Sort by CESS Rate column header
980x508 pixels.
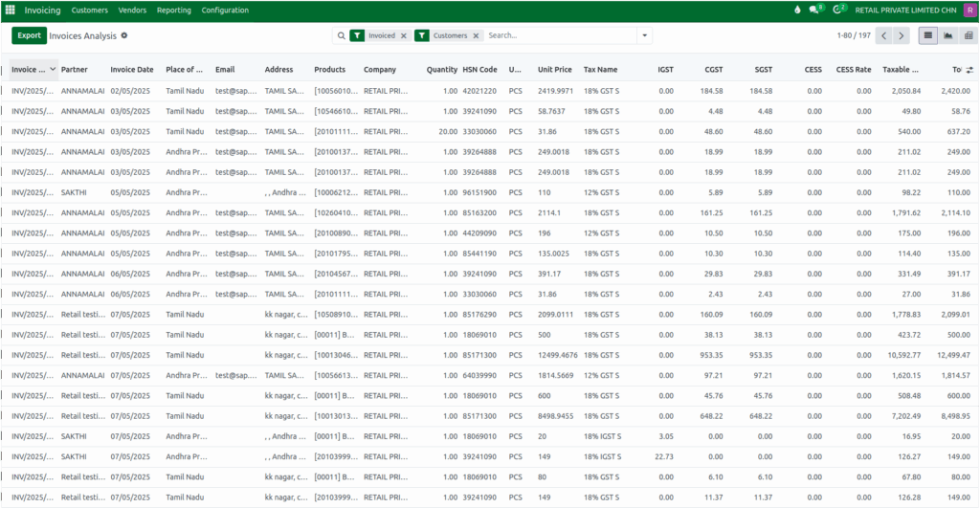[854, 69]
